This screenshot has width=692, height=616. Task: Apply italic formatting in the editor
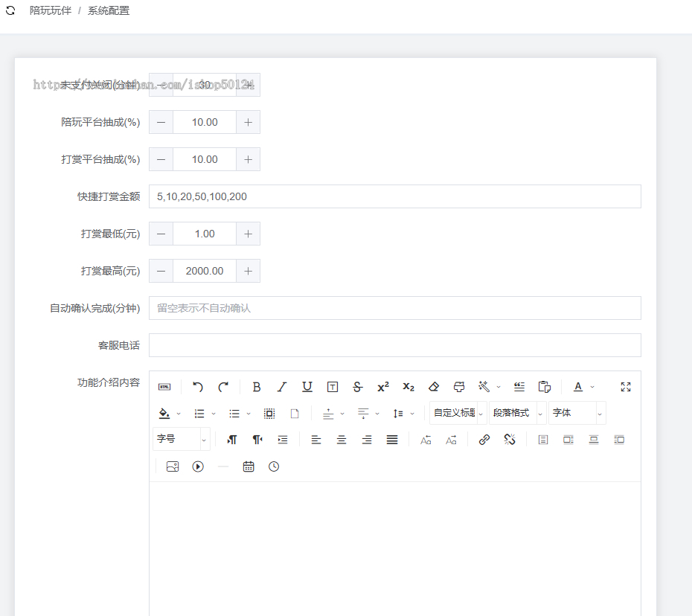(x=282, y=387)
